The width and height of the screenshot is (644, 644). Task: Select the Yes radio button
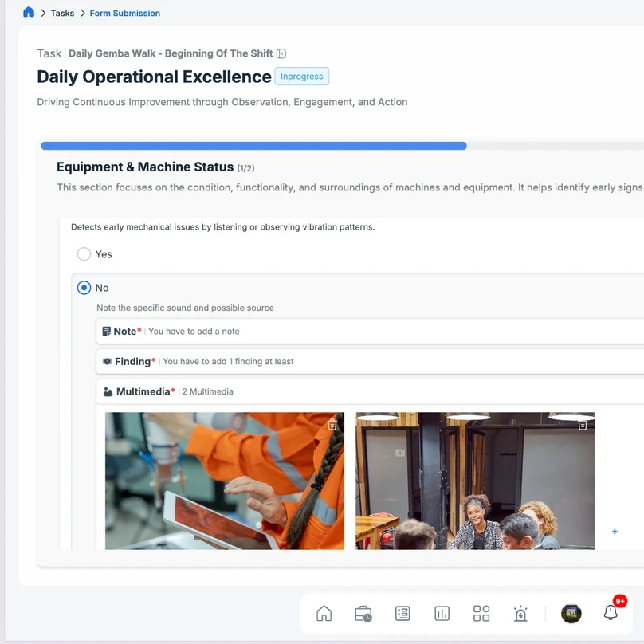tap(84, 254)
